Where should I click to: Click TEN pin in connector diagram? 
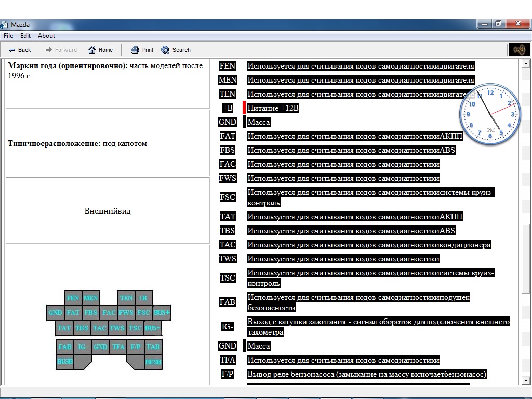click(x=126, y=298)
